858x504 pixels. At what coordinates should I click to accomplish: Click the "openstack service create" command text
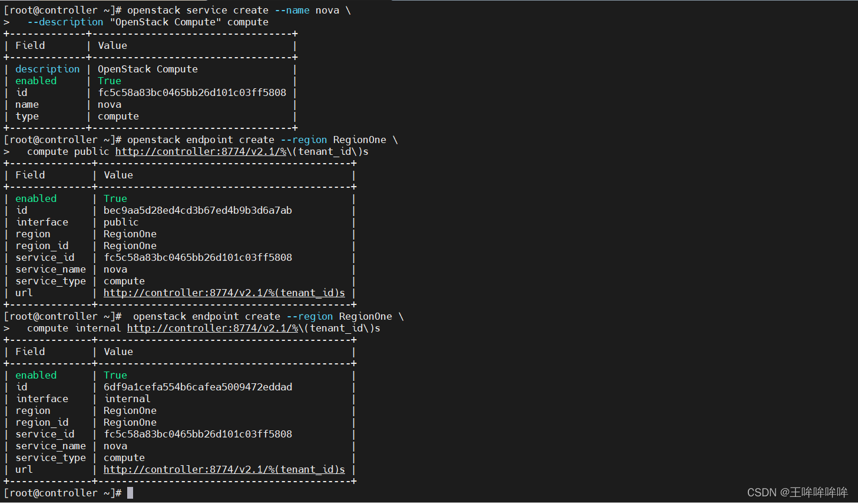(x=198, y=10)
